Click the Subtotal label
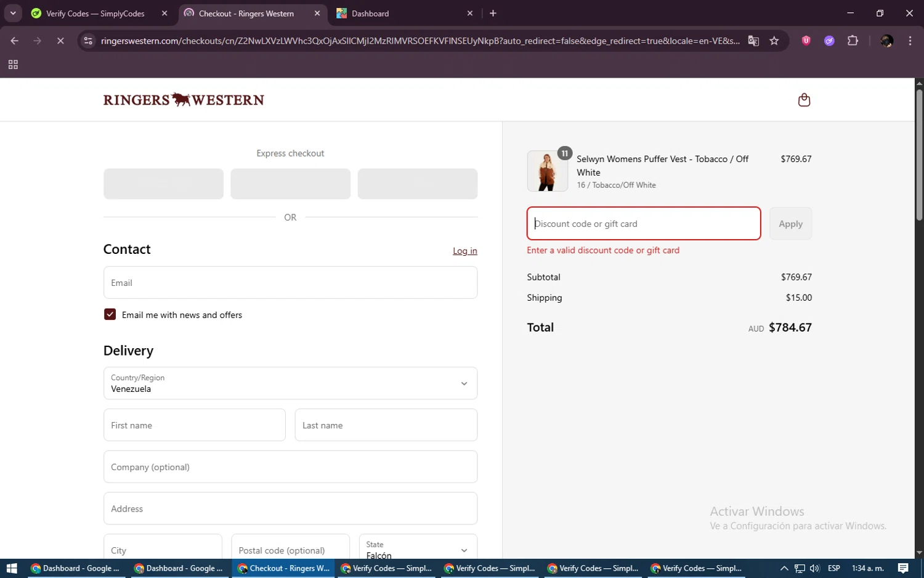Image resolution: width=924 pixels, height=578 pixels. point(543,277)
